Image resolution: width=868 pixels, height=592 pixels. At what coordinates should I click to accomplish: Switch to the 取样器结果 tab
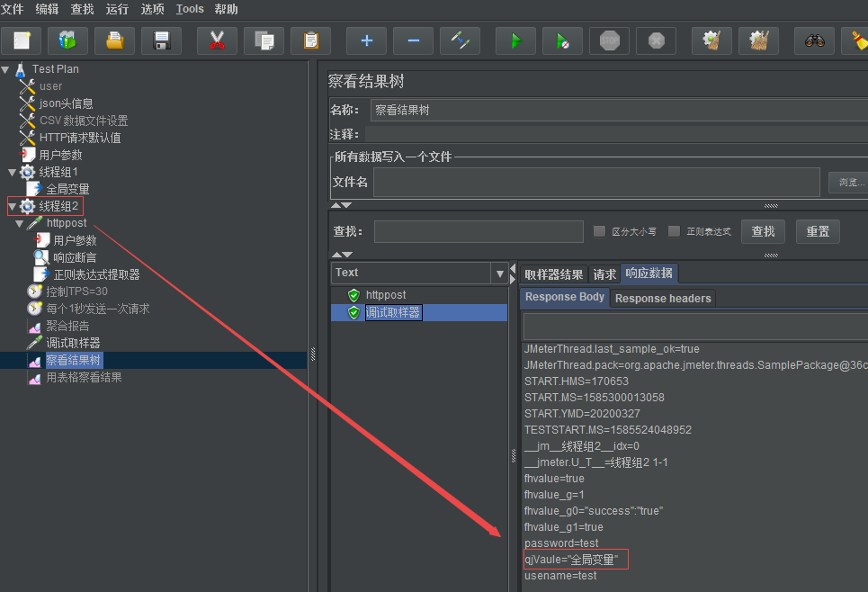(x=553, y=274)
